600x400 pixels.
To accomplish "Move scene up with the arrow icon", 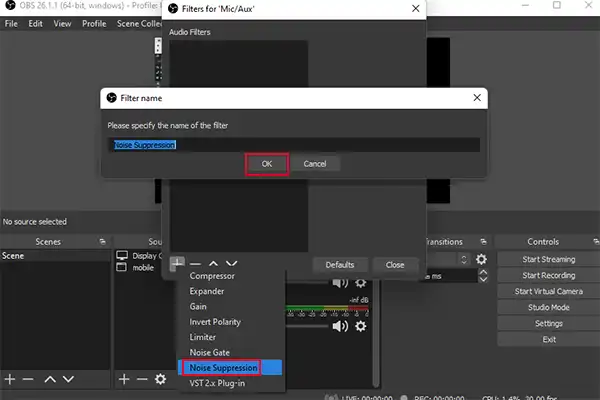I will coord(50,379).
